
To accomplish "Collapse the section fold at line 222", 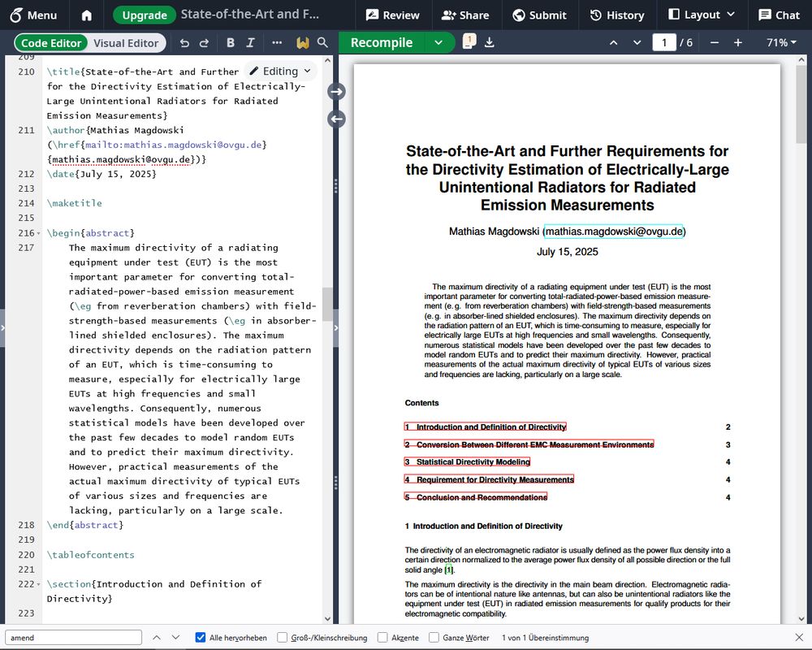I will [x=39, y=584].
